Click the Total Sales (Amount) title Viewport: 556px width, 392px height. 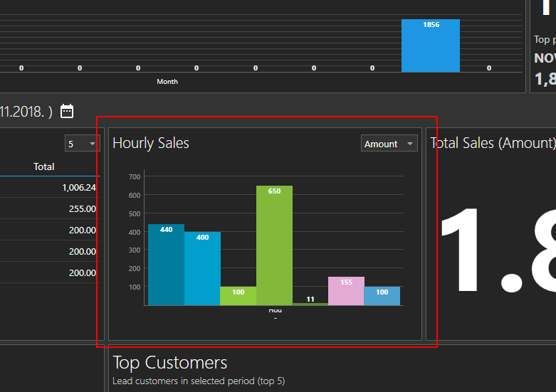[x=492, y=143]
